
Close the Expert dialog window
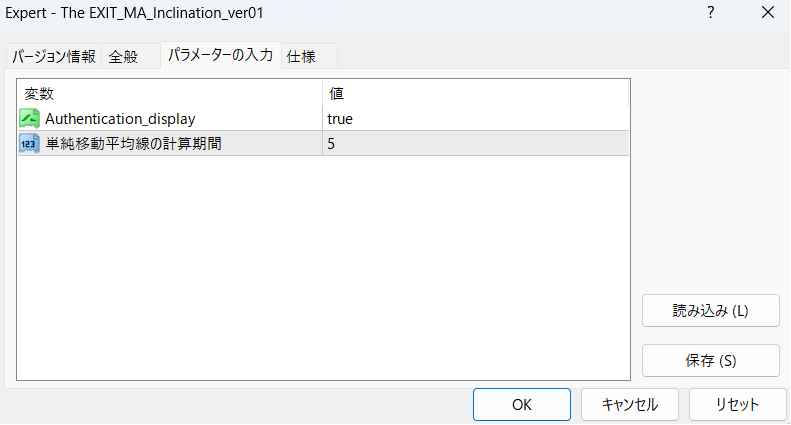[x=767, y=13]
